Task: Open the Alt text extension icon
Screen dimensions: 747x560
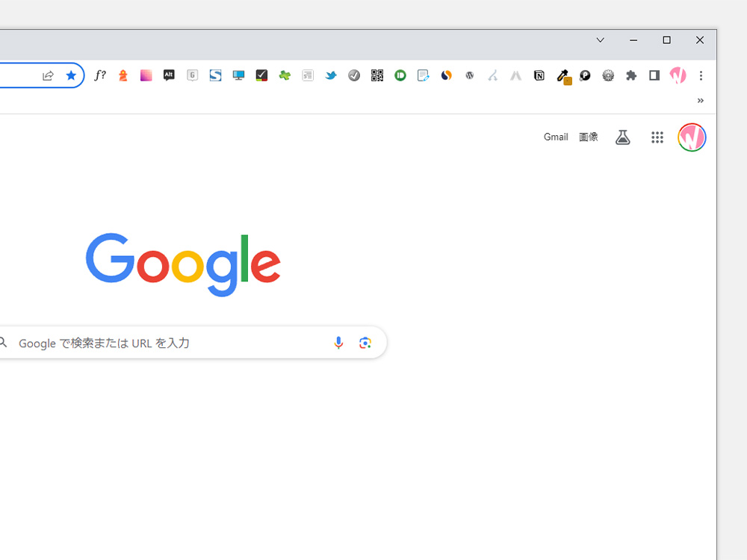Action: 169,75
